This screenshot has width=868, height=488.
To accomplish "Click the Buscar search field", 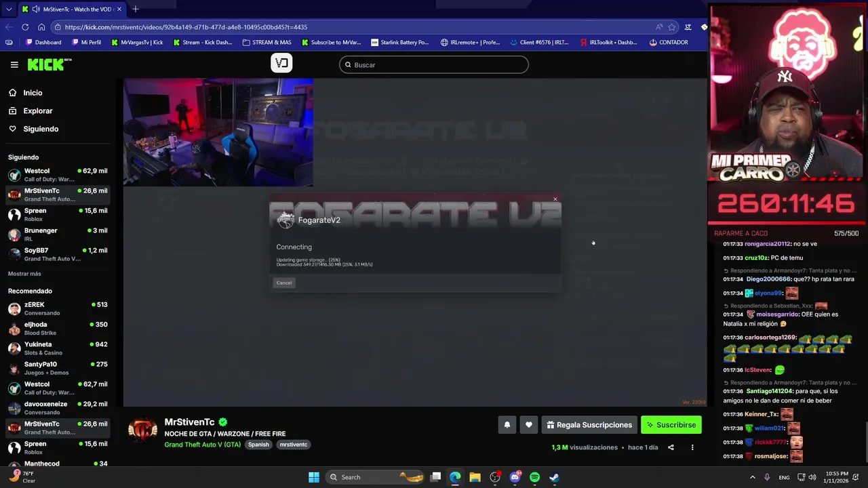I will [434, 64].
